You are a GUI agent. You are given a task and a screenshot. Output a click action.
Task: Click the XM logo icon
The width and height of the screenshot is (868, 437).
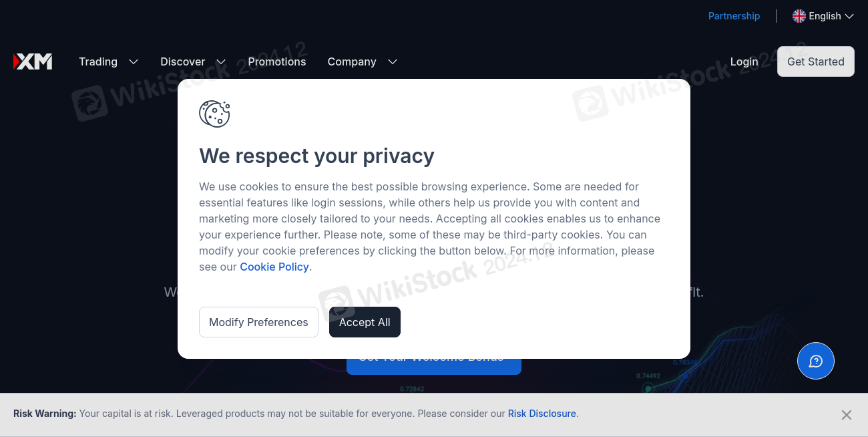33,61
